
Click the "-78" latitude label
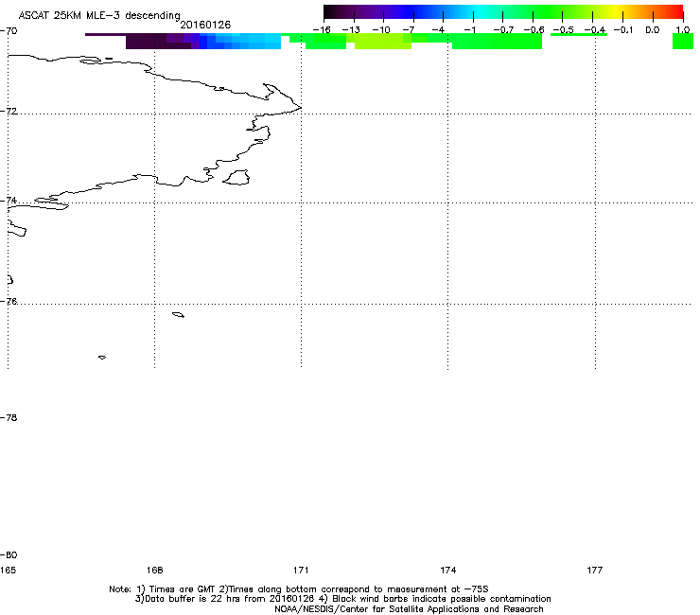(9, 417)
